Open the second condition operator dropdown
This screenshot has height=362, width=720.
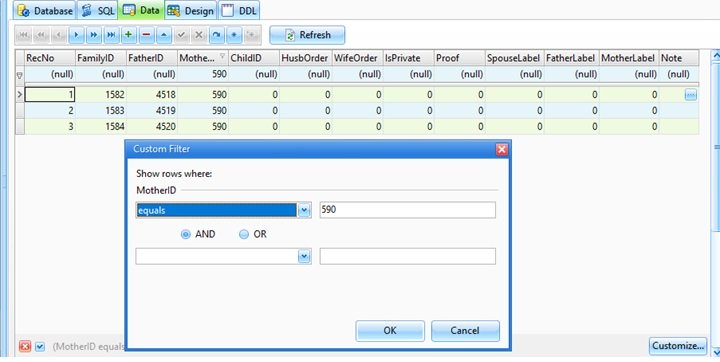click(304, 256)
